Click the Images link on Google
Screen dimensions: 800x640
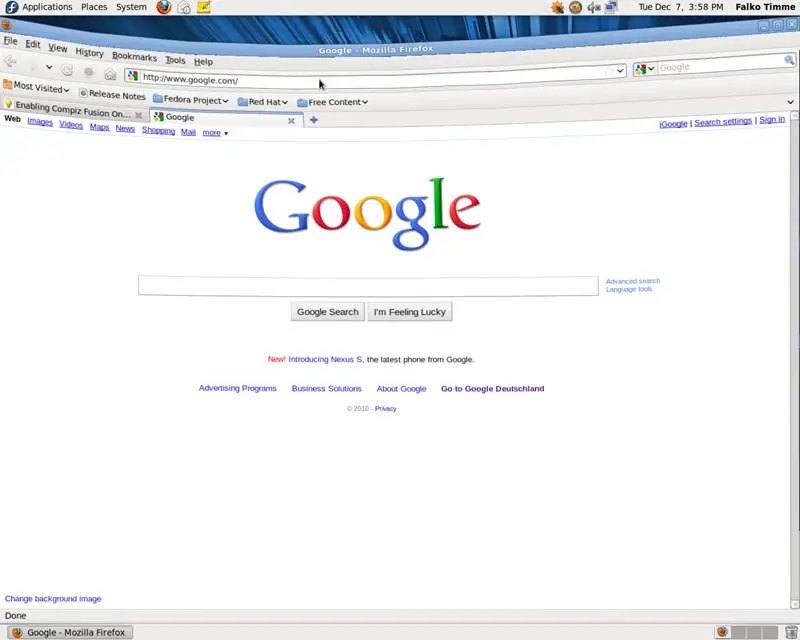40,121
